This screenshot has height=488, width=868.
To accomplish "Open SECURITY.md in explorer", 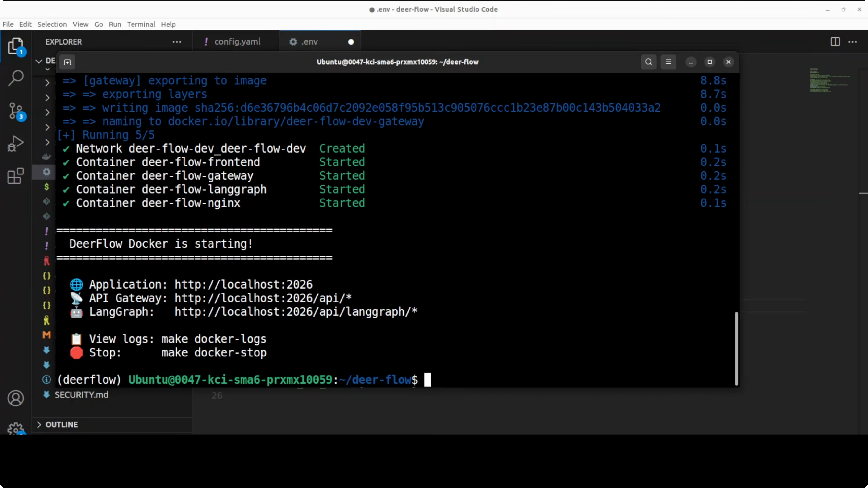I will point(81,395).
